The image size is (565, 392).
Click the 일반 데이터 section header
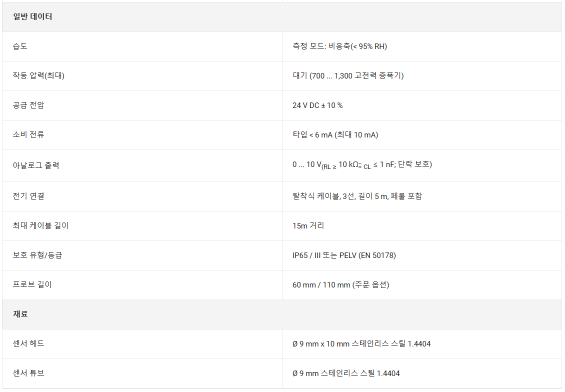point(32,17)
